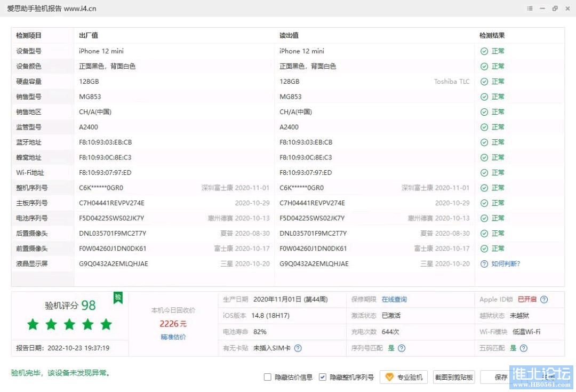Viewport: 576px width, 392px height.
Task: Uncheck the 隐藏整机序列号 checkbox
Action: click(322, 377)
